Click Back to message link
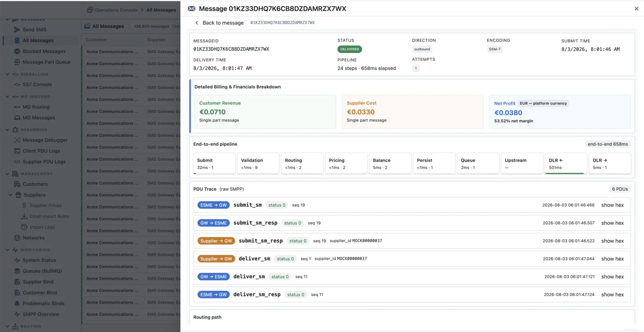Image resolution: width=644 pixels, height=332 pixels. (219, 23)
